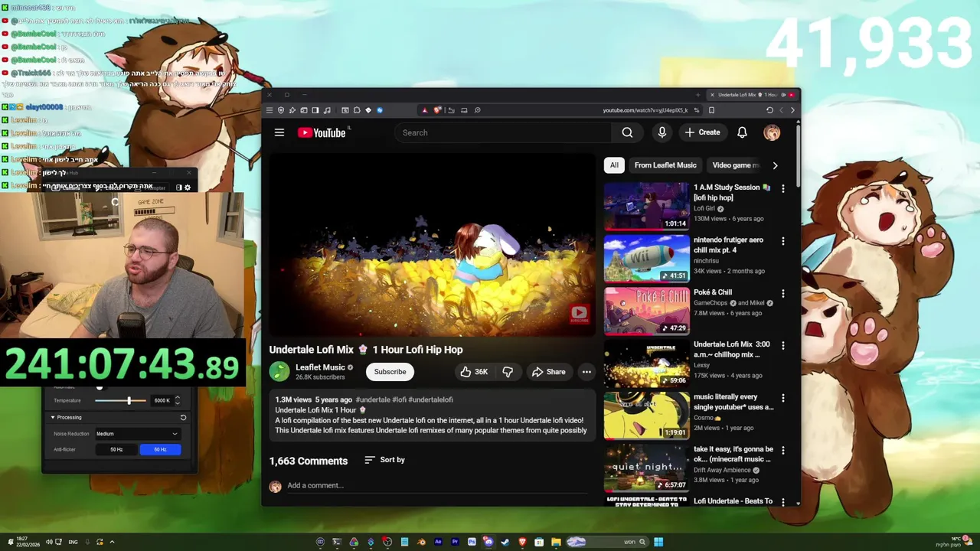The image size is (980, 551).
Task: Open the Windows Start button
Action: tap(658, 542)
